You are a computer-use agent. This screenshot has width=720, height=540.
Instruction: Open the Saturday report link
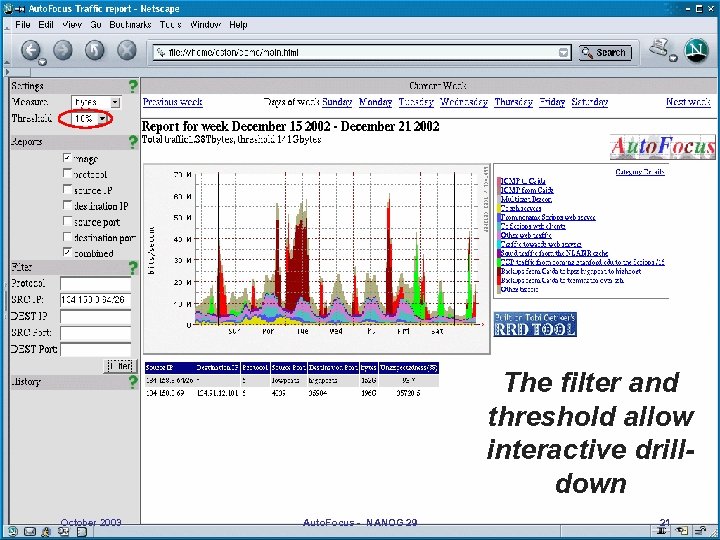[590, 102]
